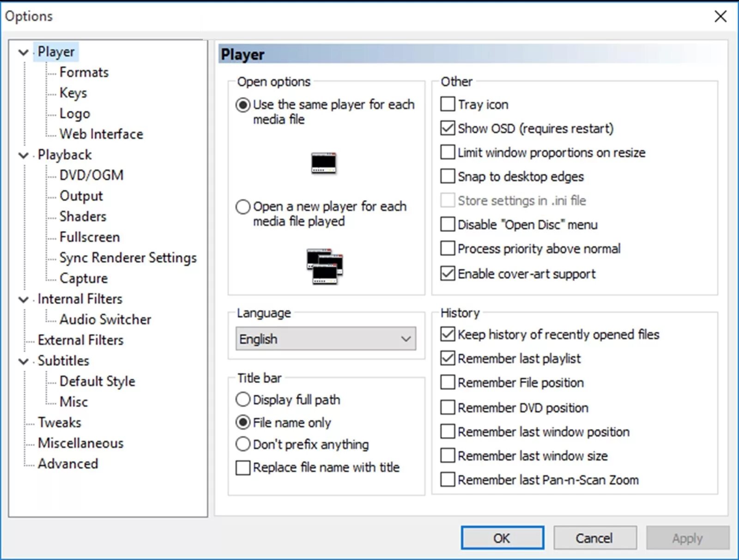
Task: Go to Sync Renderer Settings page
Action: [128, 257]
